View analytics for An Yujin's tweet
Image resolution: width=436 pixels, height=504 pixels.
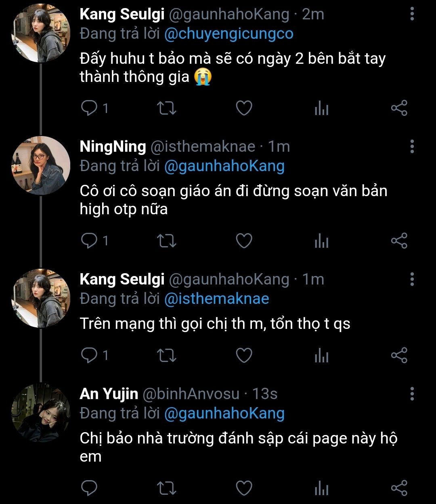(x=321, y=488)
